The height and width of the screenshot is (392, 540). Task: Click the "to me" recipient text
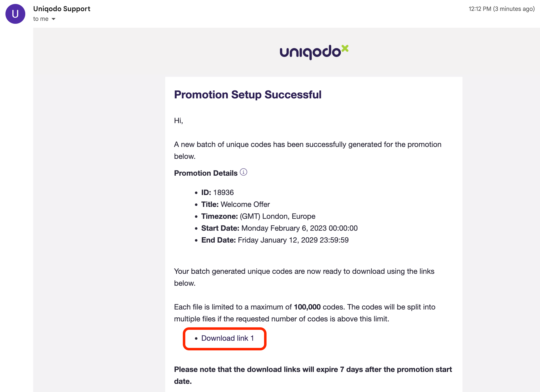coord(41,19)
